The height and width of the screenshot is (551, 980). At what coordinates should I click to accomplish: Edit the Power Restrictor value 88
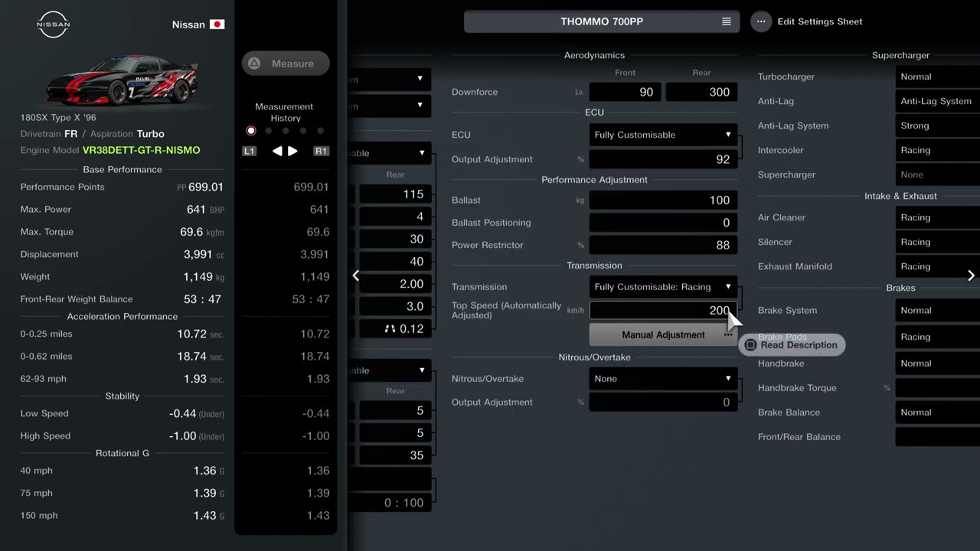(x=663, y=245)
